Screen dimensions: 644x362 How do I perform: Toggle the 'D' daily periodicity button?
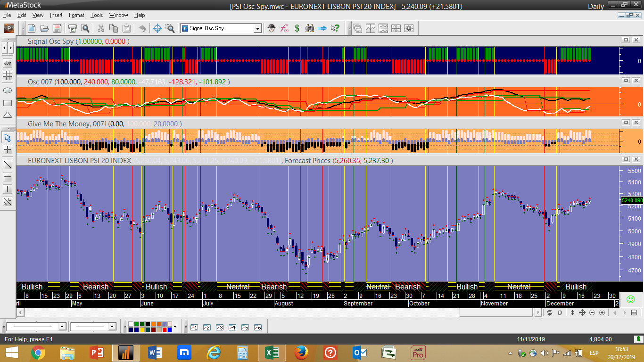(x=560, y=313)
